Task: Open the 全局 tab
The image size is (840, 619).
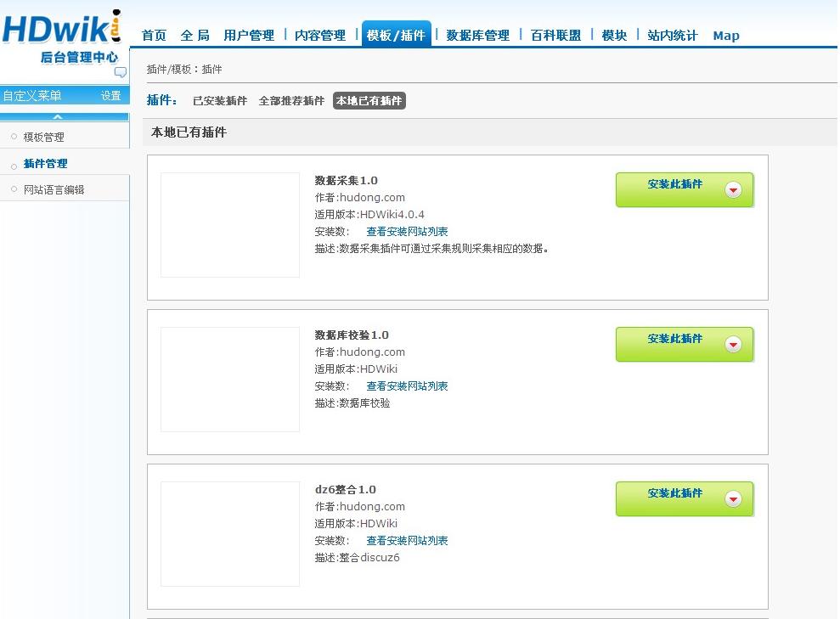Action: tap(195, 36)
